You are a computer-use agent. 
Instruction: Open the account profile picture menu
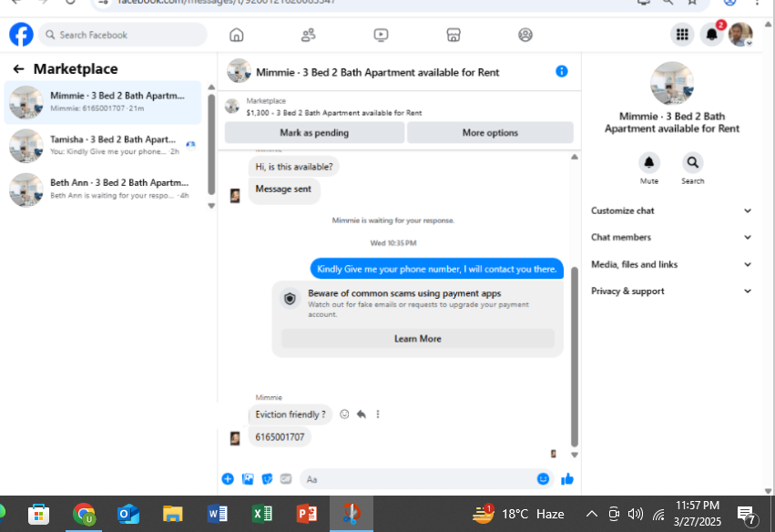740,35
